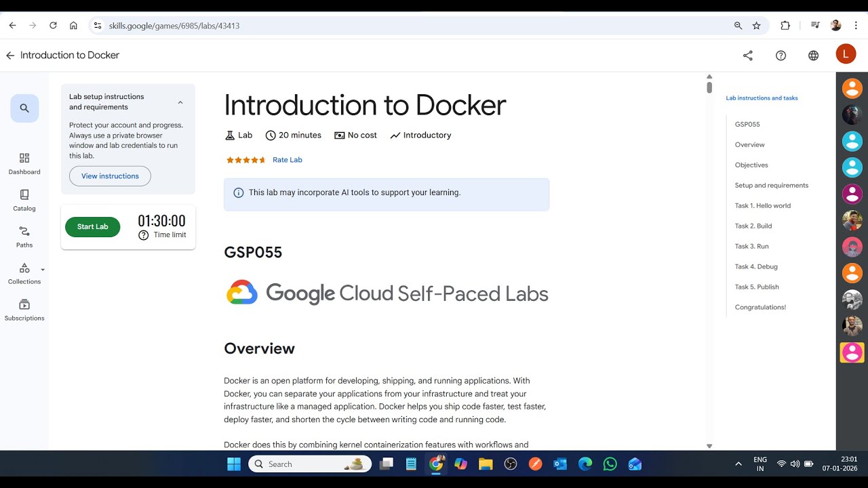This screenshot has width=868, height=488.
Task: Bookmark this page with the star icon
Action: coord(757,26)
